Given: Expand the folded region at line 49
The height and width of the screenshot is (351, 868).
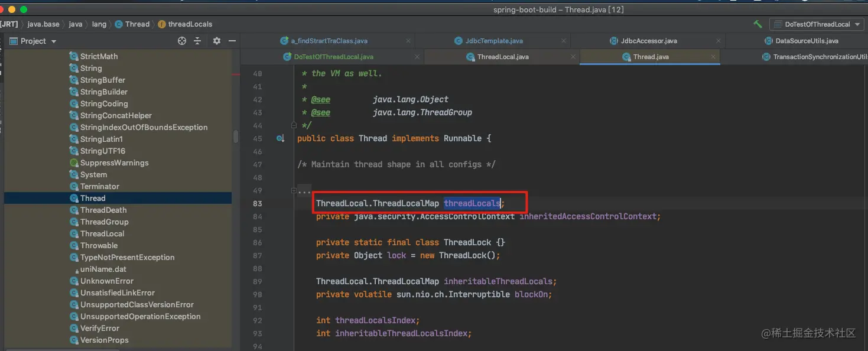Looking at the screenshot, I should (x=294, y=190).
